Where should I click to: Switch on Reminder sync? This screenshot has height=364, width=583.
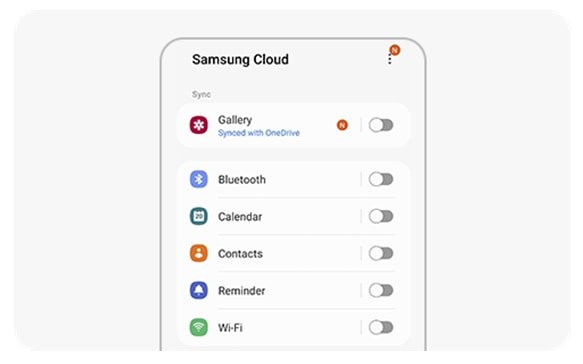click(x=381, y=290)
